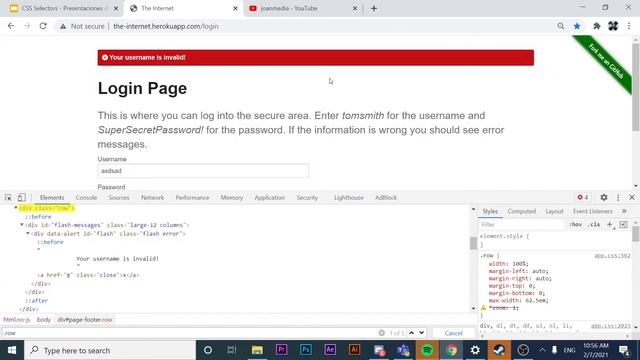Click the DevTools error count badge
Viewport: 640px width, 360px height.
point(583,198)
